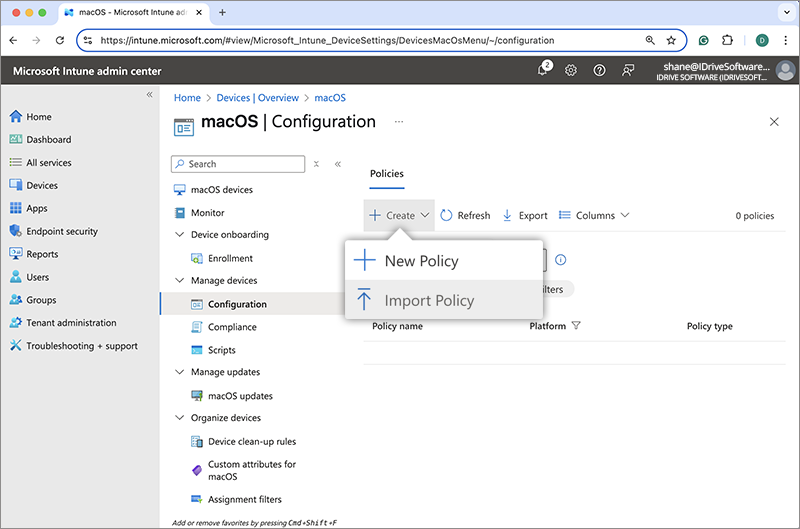Click the Export button

tap(525, 215)
